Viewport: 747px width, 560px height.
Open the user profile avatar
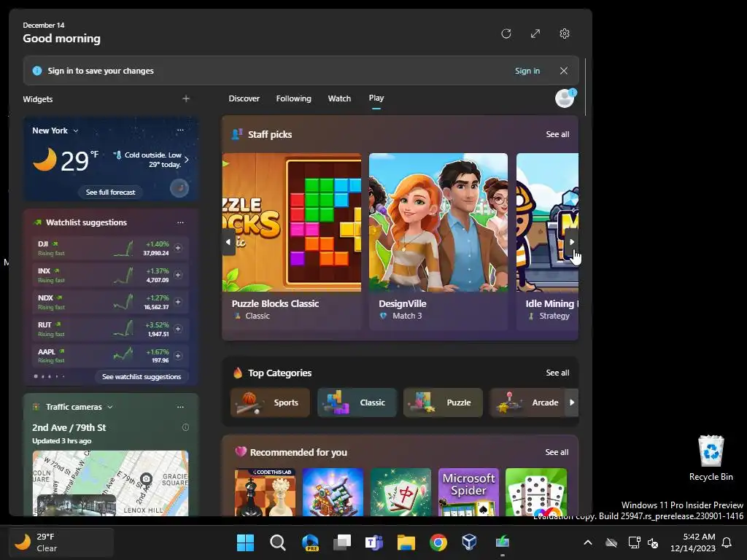pyautogui.click(x=565, y=98)
